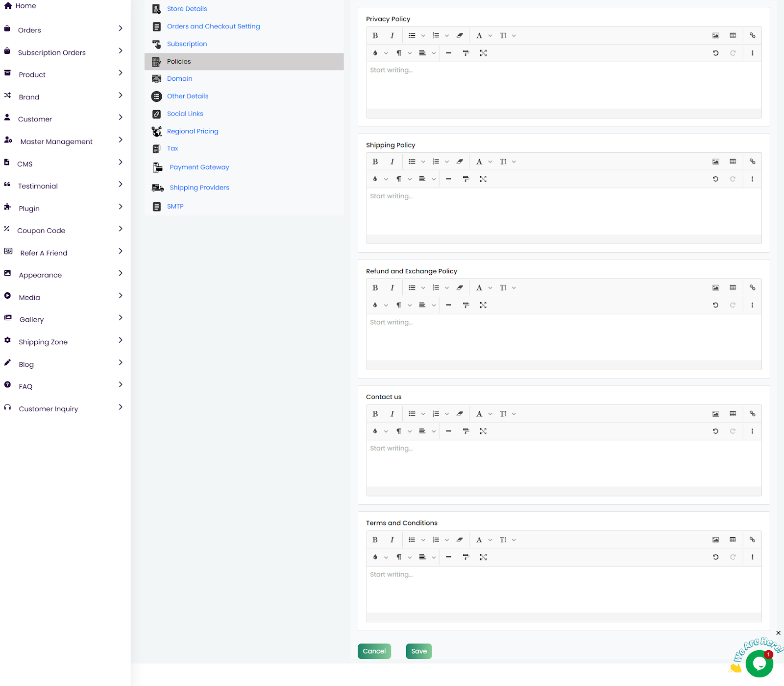The width and height of the screenshot is (784, 686).
Task: Go to Payment Gateway settings
Action: coord(199,167)
